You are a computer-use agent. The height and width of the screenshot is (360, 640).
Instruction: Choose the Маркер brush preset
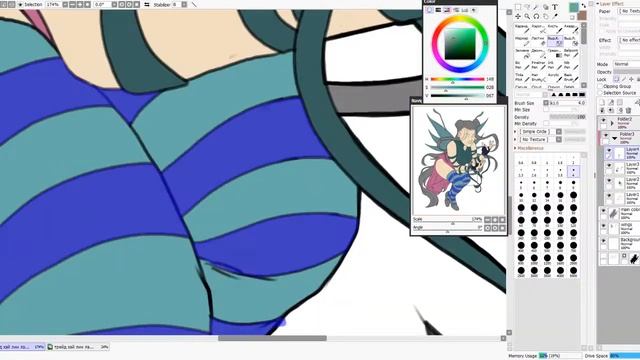click(x=522, y=41)
